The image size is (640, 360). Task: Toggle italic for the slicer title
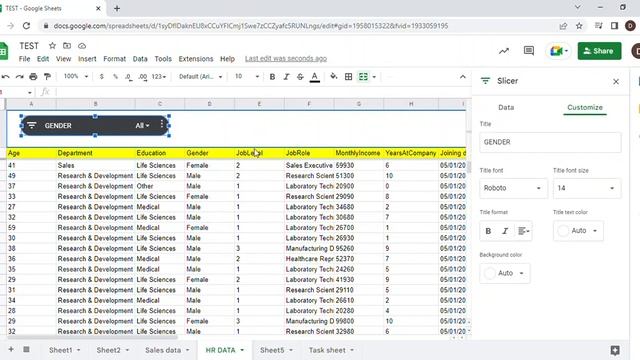click(505, 231)
